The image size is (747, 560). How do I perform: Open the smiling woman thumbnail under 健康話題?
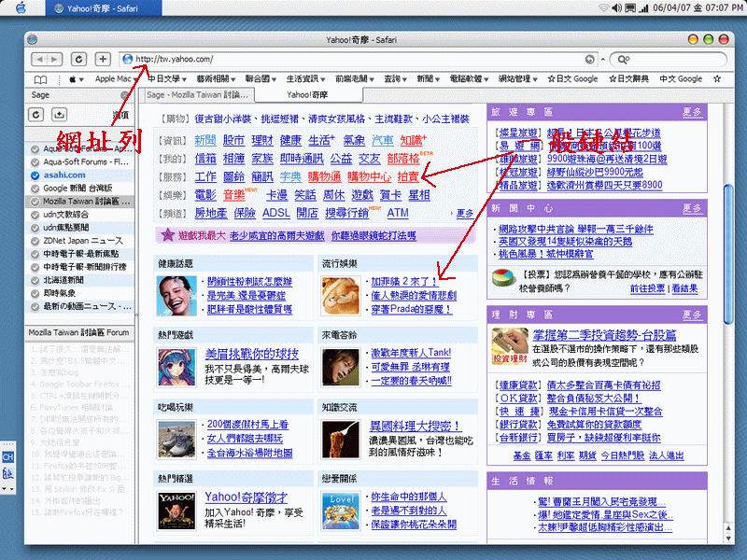pyautogui.click(x=176, y=296)
